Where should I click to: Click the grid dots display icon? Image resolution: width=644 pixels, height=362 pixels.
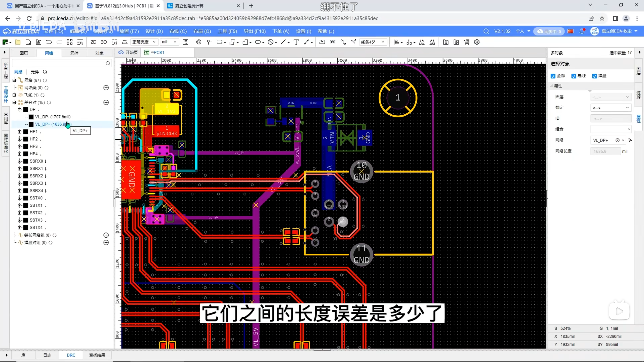[185, 42]
